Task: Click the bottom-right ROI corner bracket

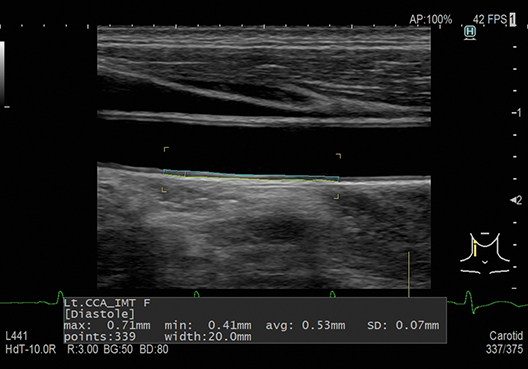Action: pos(336,196)
